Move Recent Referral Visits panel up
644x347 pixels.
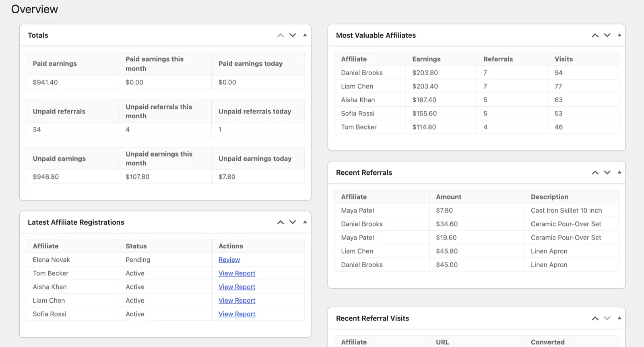tap(595, 318)
